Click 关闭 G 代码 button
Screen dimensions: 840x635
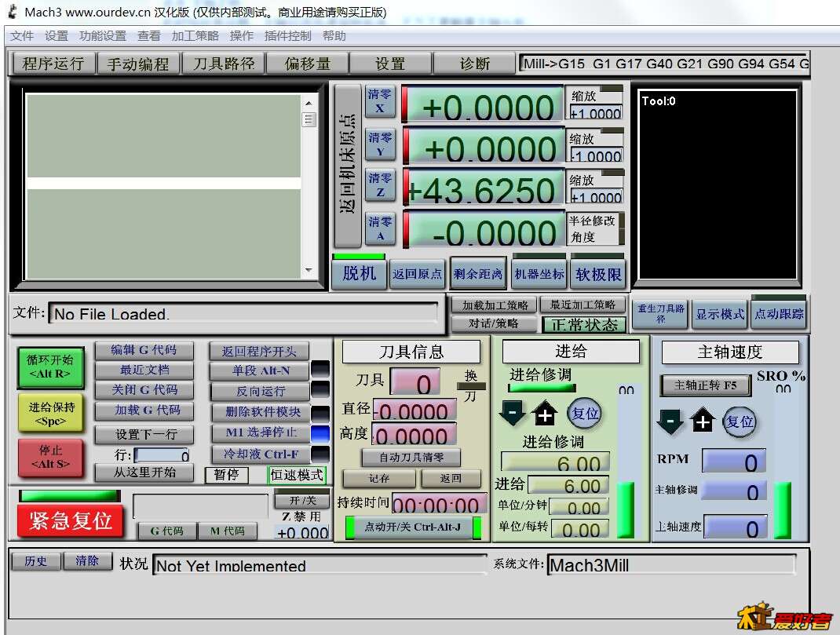point(144,390)
